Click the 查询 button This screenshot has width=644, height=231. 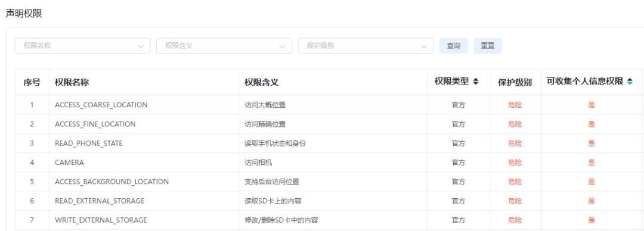pos(453,46)
